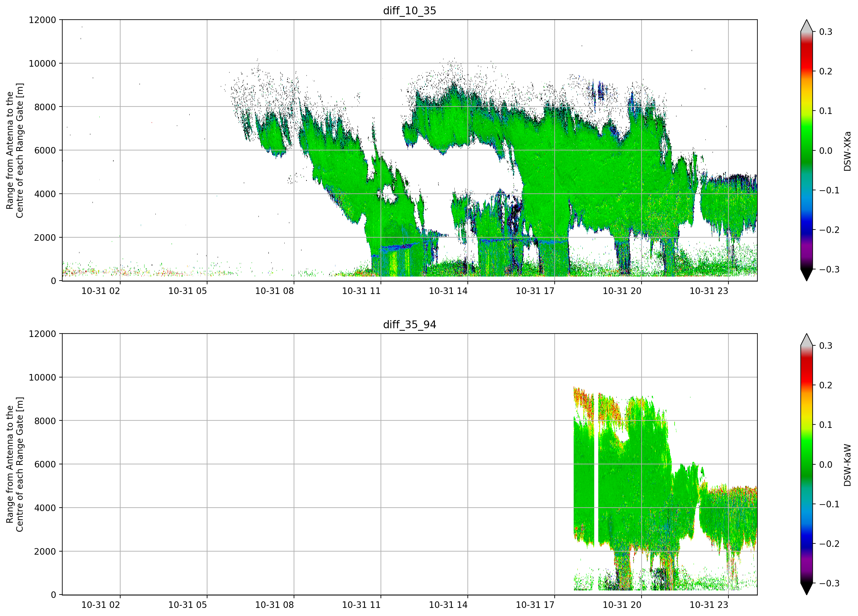Click the '10-31 23' x-tick on top plot
Image resolution: width=858 pixels, height=616 pixels.
point(709,291)
